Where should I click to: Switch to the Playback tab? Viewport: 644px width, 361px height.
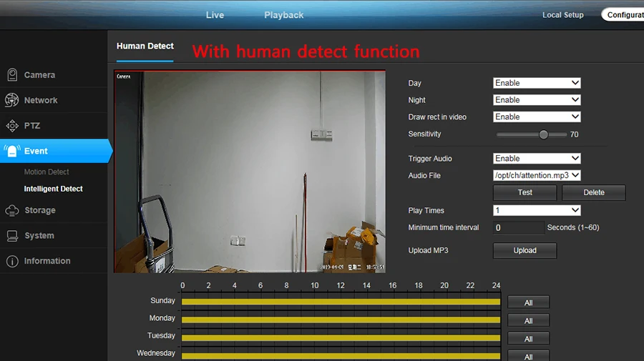pos(284,15)
